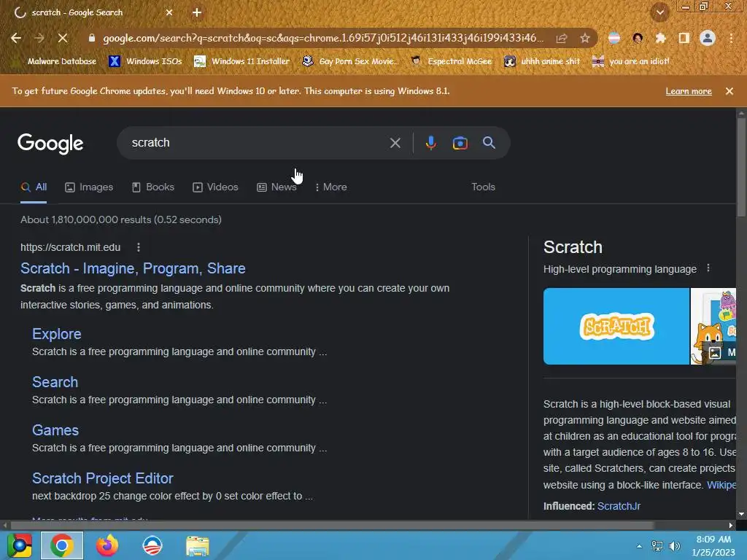Open the Games sitelink
This screenshot has height=560, width=747.
[x=55, y=430]
